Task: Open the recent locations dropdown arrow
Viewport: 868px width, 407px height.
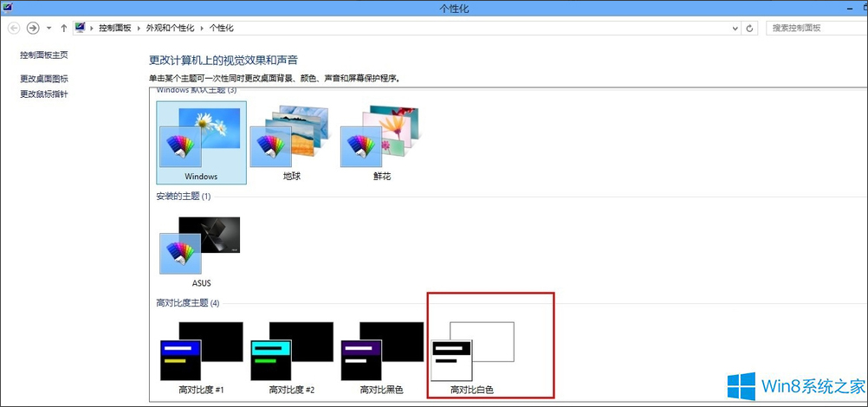Action: 49,28
